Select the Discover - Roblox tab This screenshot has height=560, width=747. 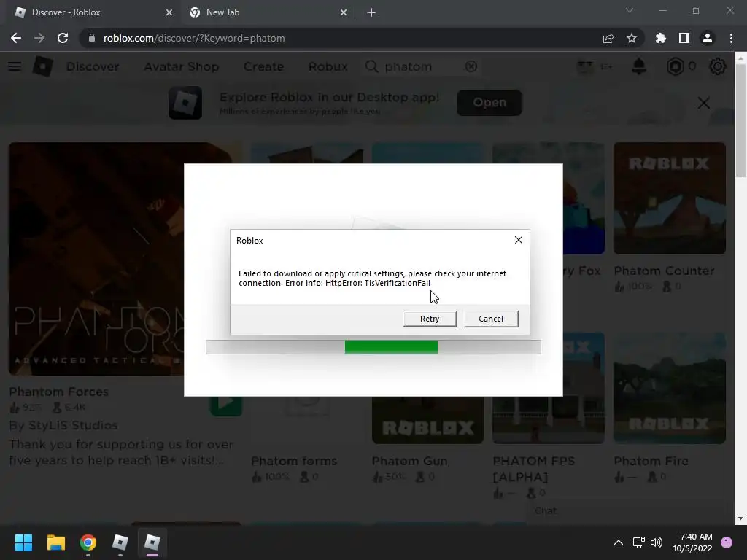[93, 12]
